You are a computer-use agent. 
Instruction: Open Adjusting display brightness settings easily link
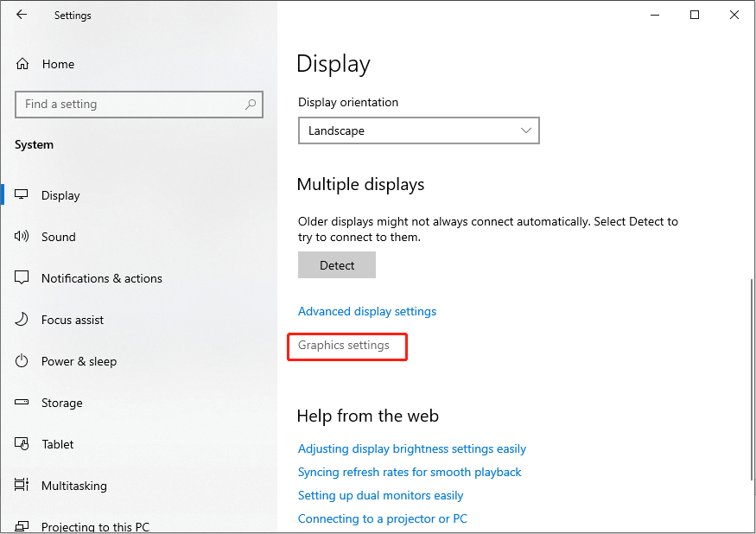[412, 448]
